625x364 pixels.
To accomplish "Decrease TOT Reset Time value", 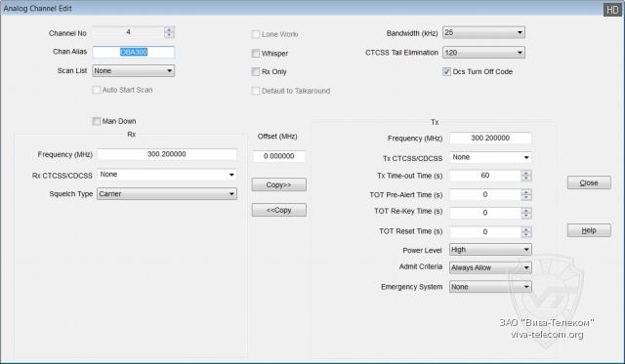I will (526, 235).
